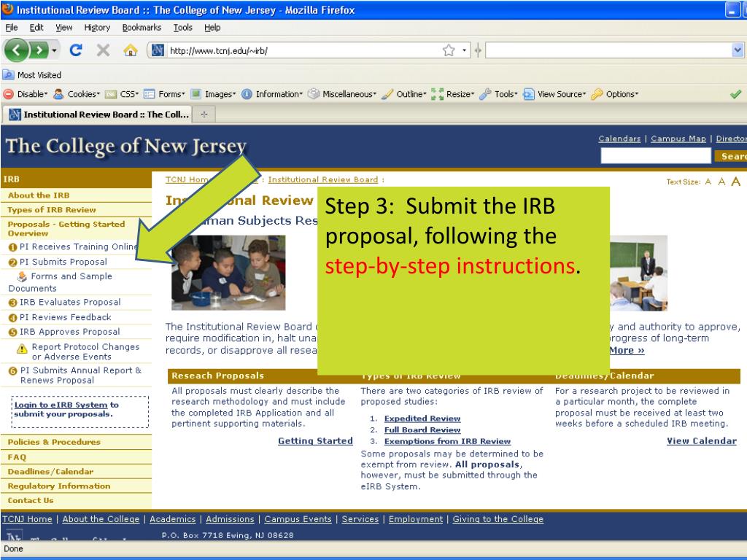Open Forms and Sample Documents link
The width and height of the screenshot is (747, 560).
coord(61,282)
